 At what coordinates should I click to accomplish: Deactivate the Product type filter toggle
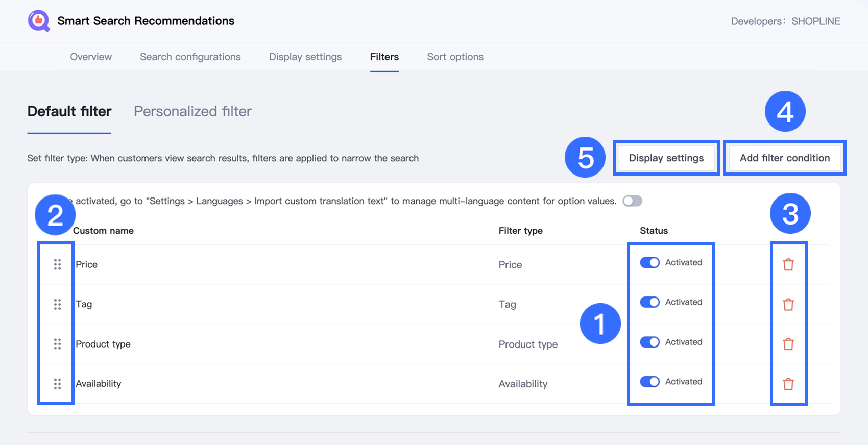pos(649,342)
